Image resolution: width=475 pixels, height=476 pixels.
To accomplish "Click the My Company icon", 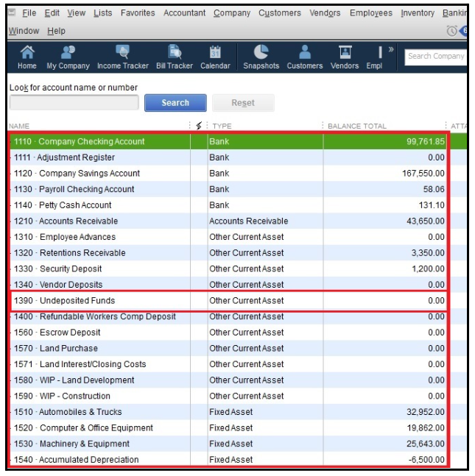I will point(68,57).
